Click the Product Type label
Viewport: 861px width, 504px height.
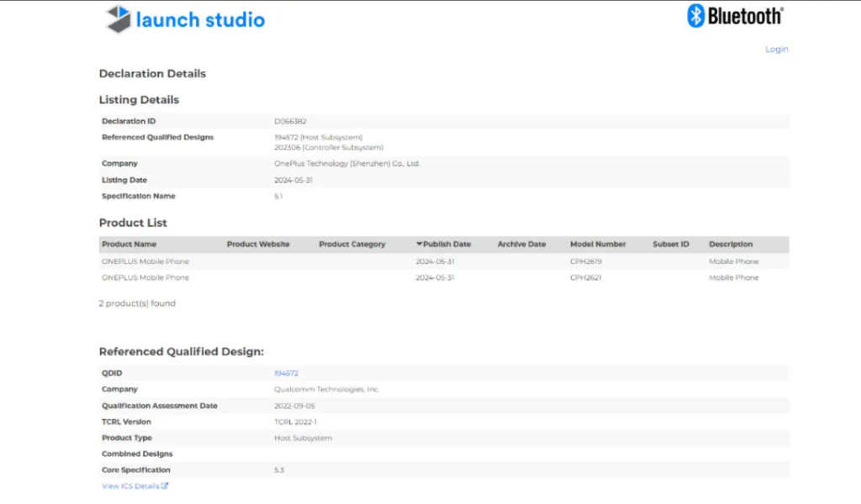point(127,438)
